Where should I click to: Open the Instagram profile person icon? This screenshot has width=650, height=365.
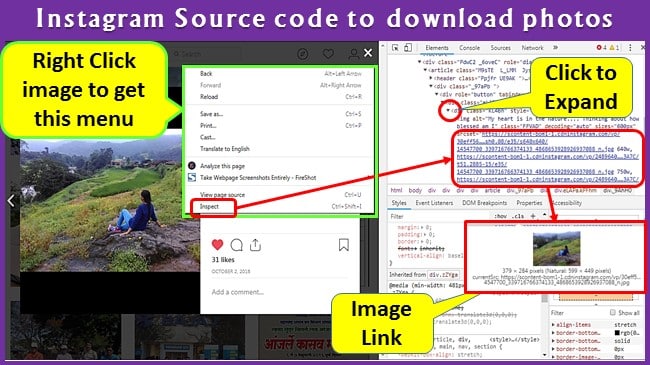point(354,54)
